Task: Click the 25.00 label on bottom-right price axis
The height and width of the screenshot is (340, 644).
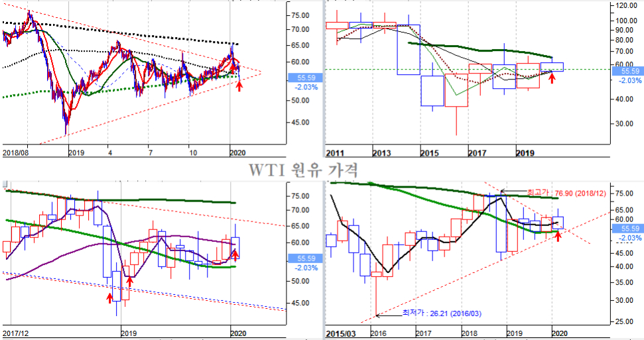Action: coord(626,322)
